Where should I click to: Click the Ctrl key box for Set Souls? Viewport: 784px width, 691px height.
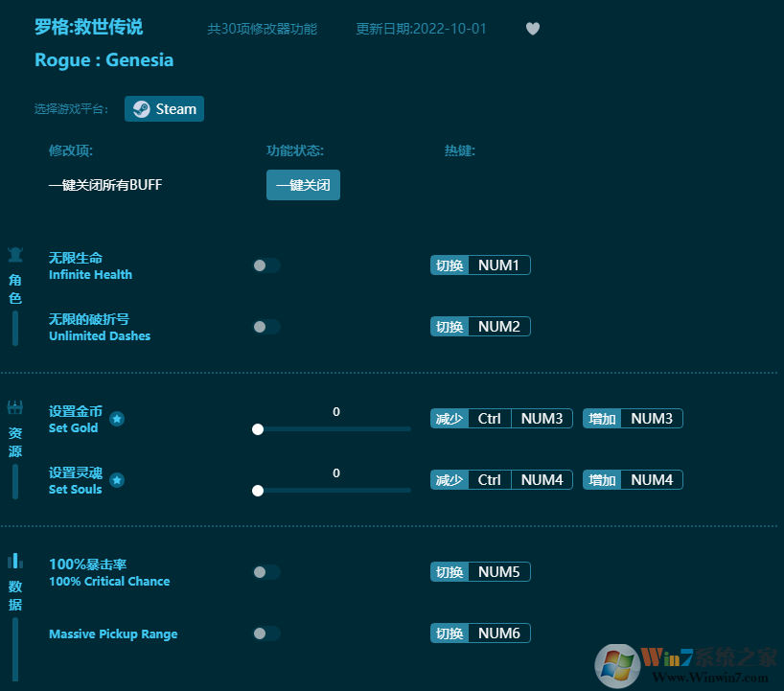coord(490,480)
